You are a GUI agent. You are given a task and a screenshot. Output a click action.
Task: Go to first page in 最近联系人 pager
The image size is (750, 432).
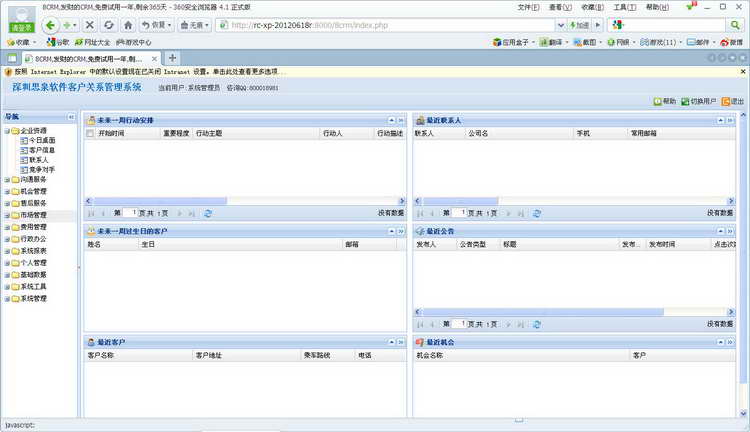[420, 213]
